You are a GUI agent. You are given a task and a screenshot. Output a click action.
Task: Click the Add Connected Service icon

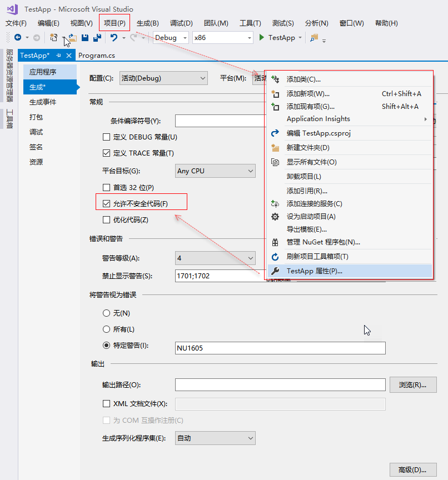(x=275, y=203)
